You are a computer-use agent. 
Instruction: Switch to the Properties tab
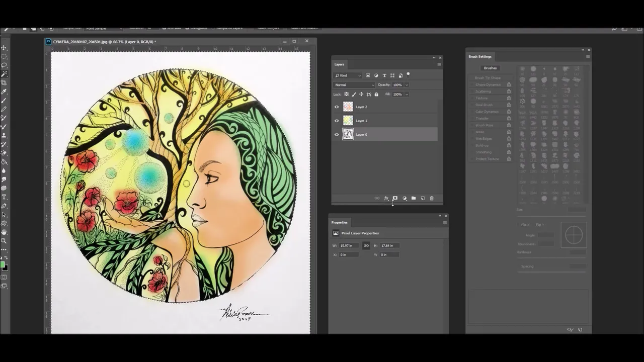339,222
